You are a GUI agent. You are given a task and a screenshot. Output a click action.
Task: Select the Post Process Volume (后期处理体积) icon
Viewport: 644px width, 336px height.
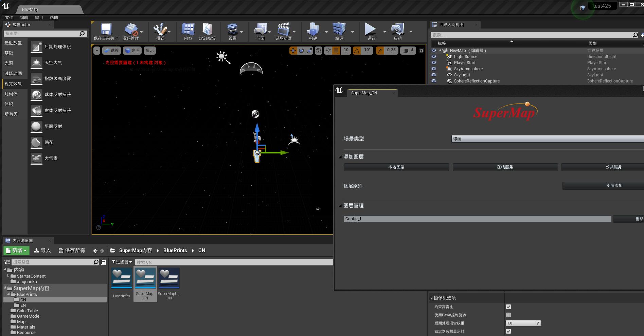(x=36, y=47)
